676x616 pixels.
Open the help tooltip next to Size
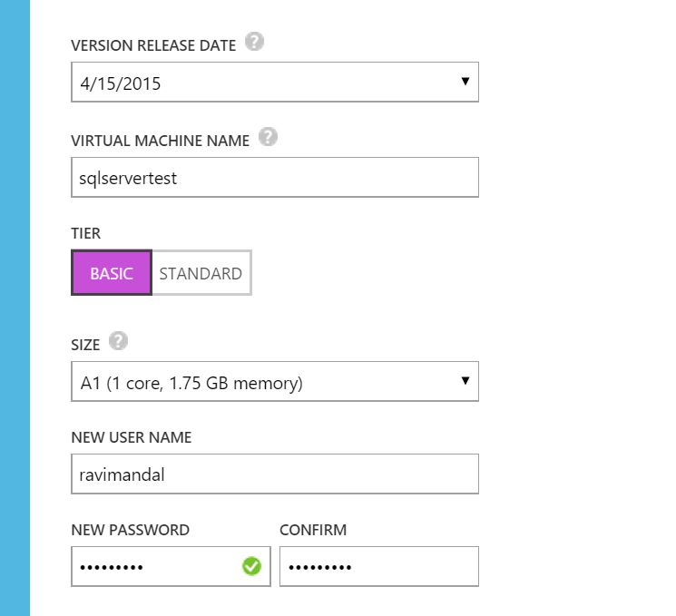118,342
